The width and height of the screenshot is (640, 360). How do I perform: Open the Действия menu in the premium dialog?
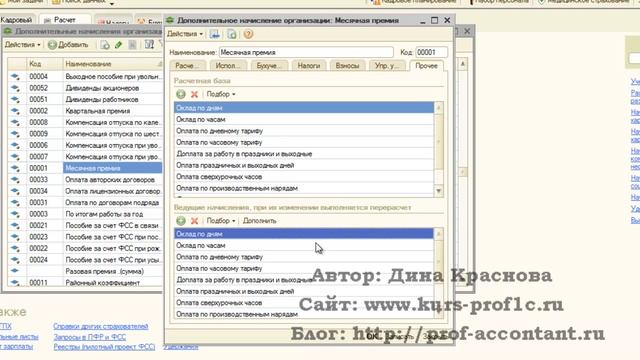tap(185, 34)
